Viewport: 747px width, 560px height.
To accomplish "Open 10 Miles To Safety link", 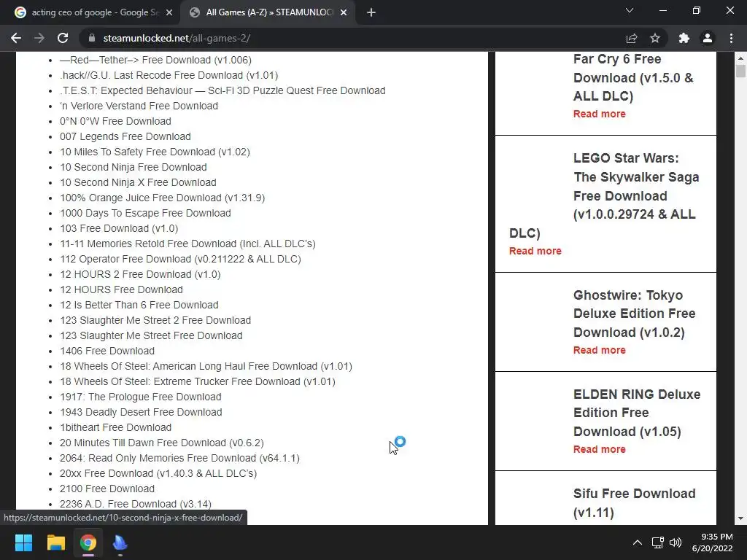I will click(155, 152).
